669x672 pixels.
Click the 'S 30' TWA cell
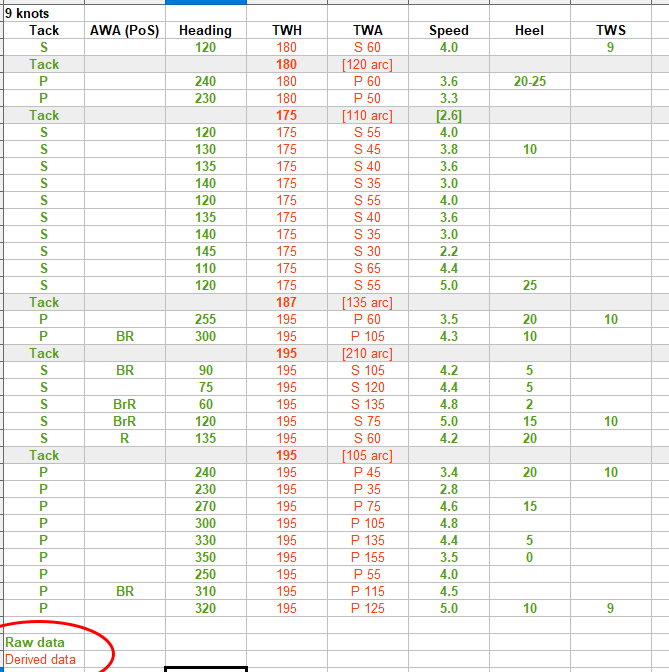click(x=368, y=251)
